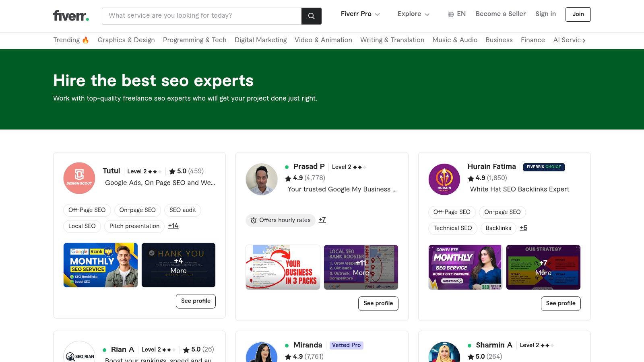Click the star icon beside Sharmin A's rating
This screenshot has height=362, width=644.
tap(470, 356)
